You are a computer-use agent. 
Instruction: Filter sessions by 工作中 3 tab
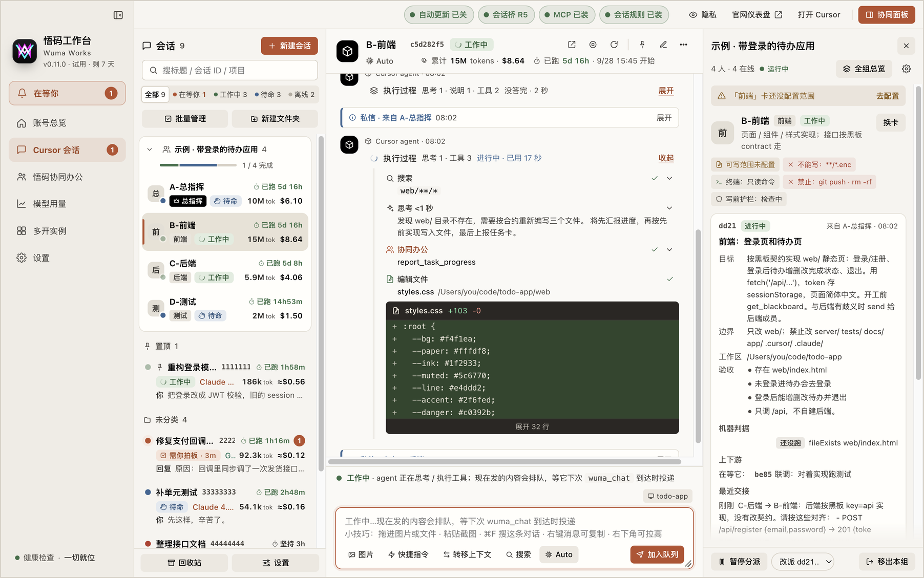click(230, 95)
